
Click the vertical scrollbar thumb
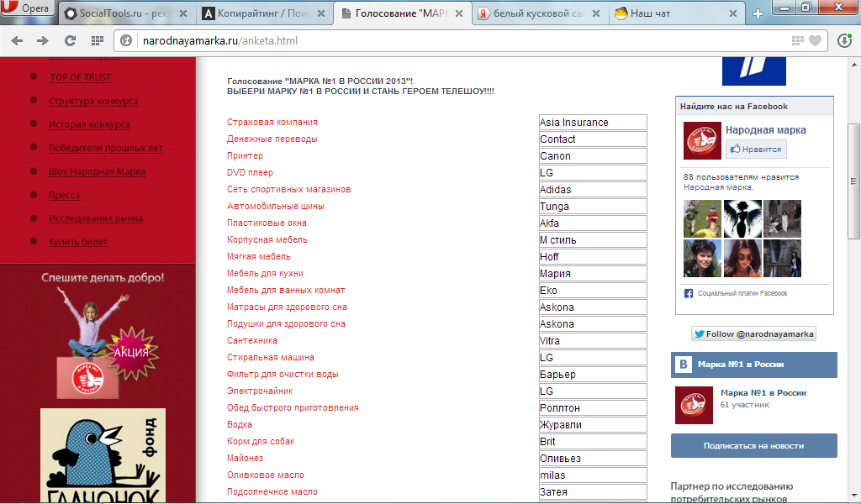[x=853, y=181]
